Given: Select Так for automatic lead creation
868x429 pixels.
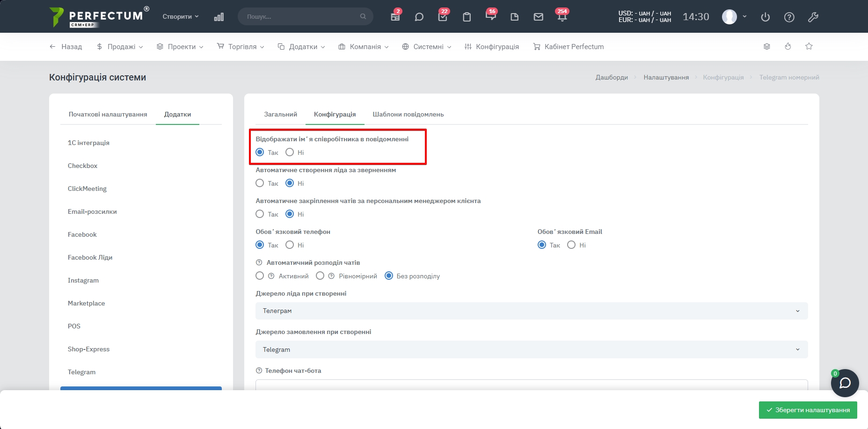Looking at the screenshot, I should (260, 183).
